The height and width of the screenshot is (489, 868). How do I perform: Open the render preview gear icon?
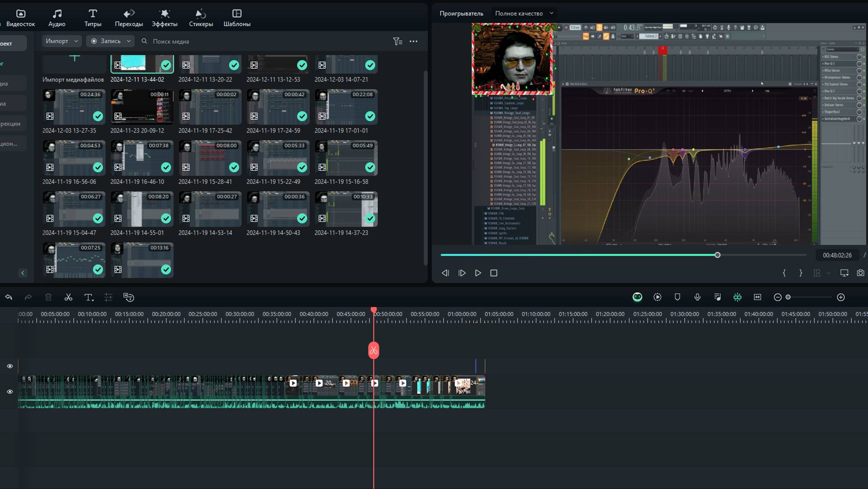[x=657, y=297]
